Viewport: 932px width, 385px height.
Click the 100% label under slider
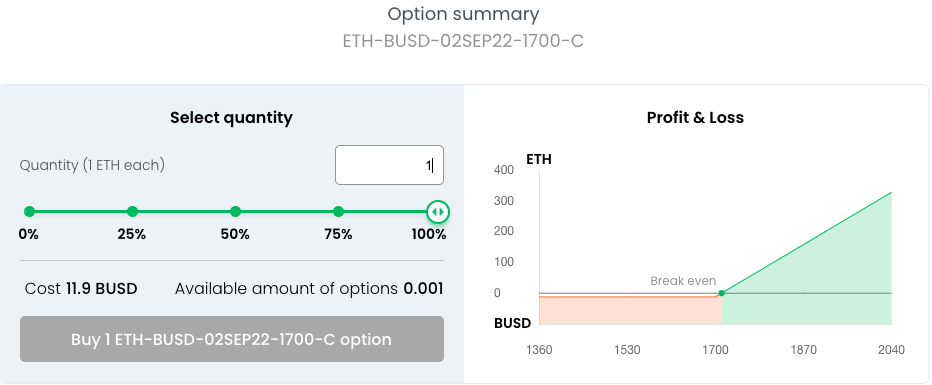pos(429,234)
